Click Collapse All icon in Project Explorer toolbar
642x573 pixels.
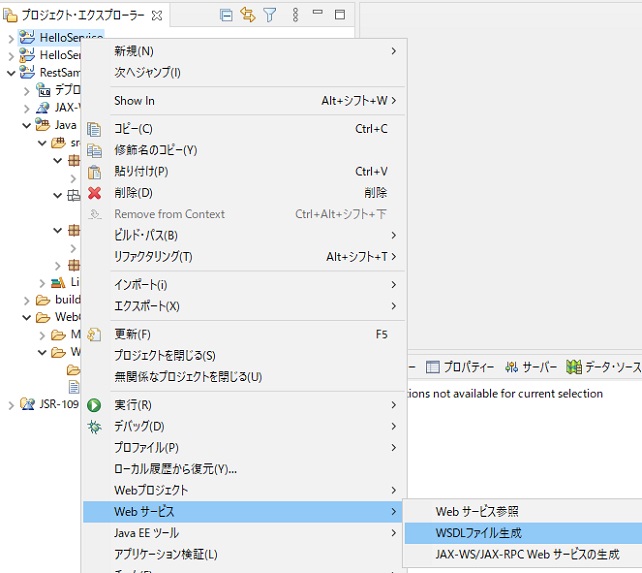[226, 15]
